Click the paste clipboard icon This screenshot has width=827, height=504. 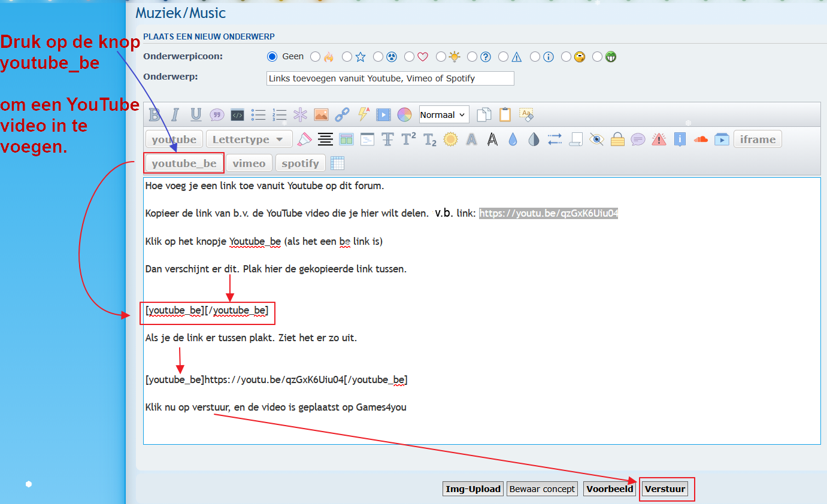[x=505, y=114]
